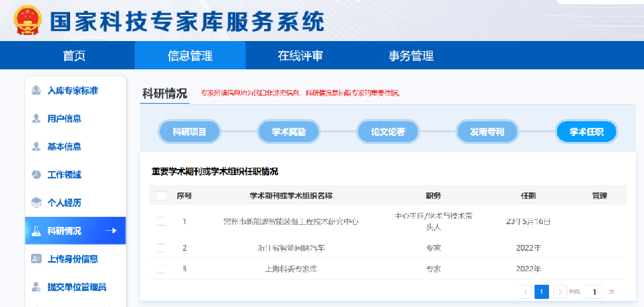This screenshot has height=307, width=644.
Task: Go to the next page arrow
Action: tap(560, 292)
